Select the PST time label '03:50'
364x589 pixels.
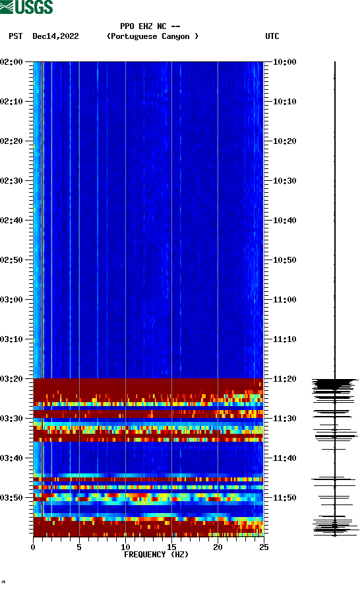(x=12, y=498)
